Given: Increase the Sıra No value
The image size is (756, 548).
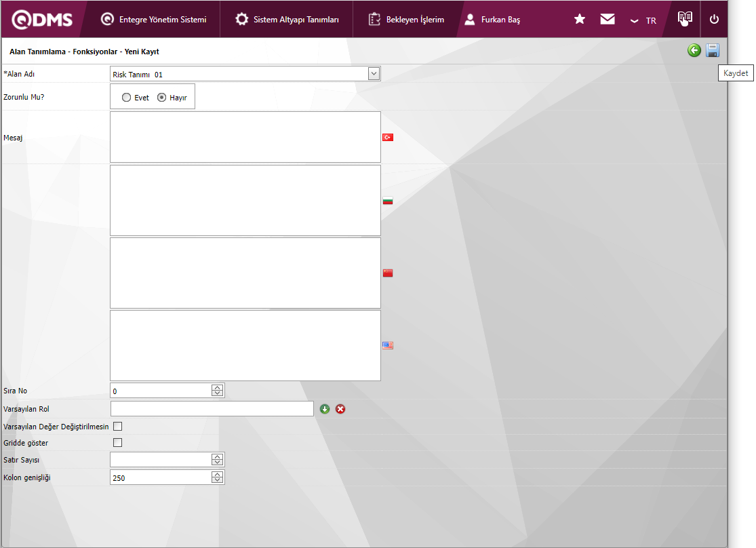Looking at the screenshot, I should pyautogui.click(x=218, y=387).
